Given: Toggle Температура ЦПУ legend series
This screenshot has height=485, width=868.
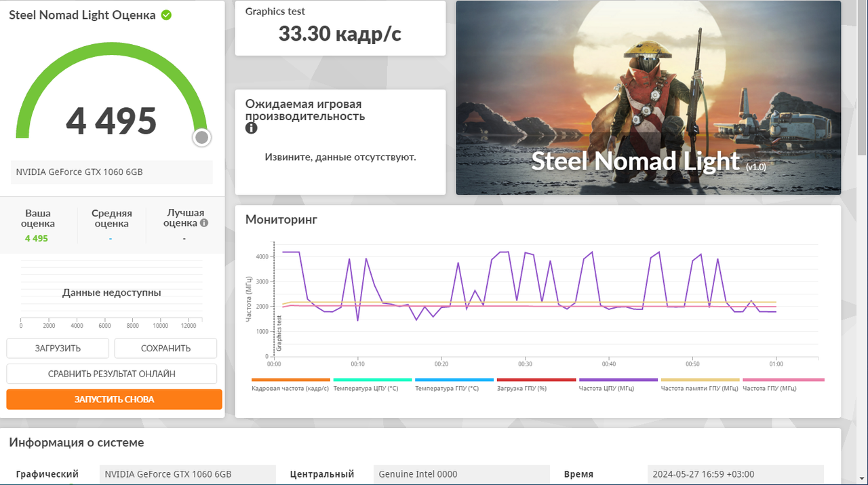Looking at the screenshot, I should coord(372,385).
